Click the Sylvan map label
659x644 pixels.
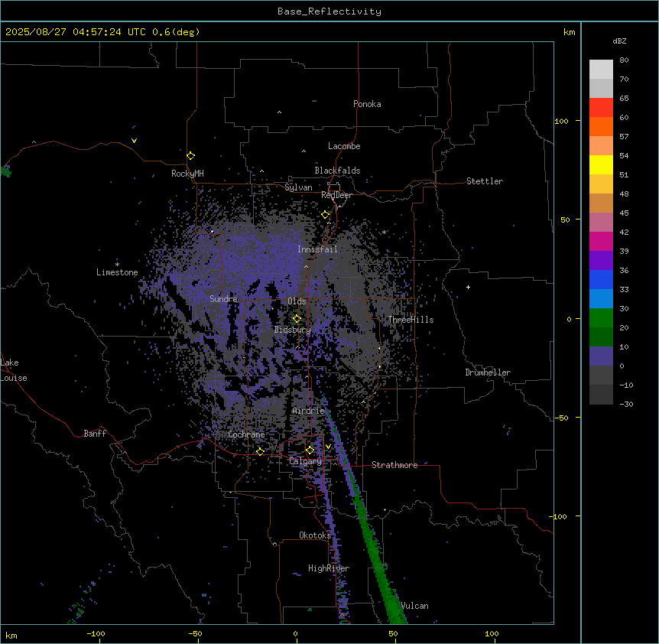coord(298,187)
